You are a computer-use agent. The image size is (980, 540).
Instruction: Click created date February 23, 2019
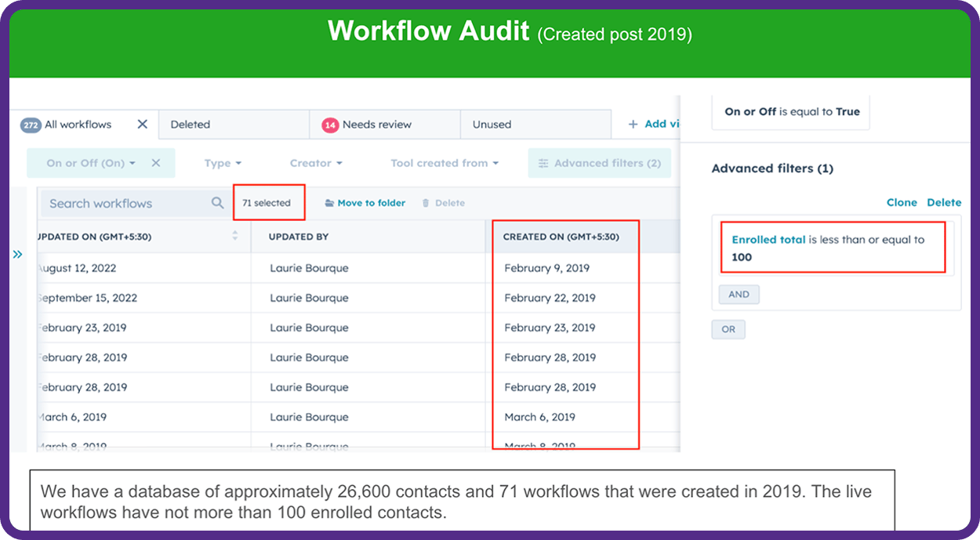(x=550, y=328)
